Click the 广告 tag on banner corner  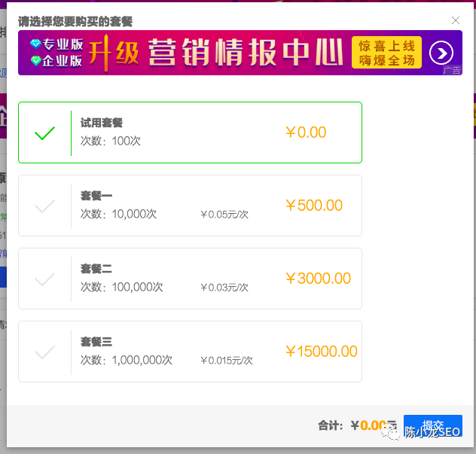[x=452, y=71]
